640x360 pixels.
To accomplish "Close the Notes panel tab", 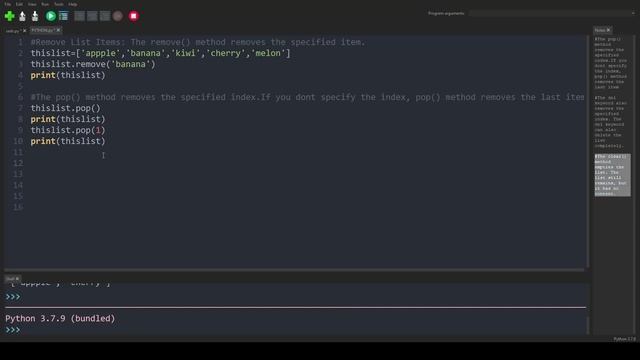I will 609,30.
